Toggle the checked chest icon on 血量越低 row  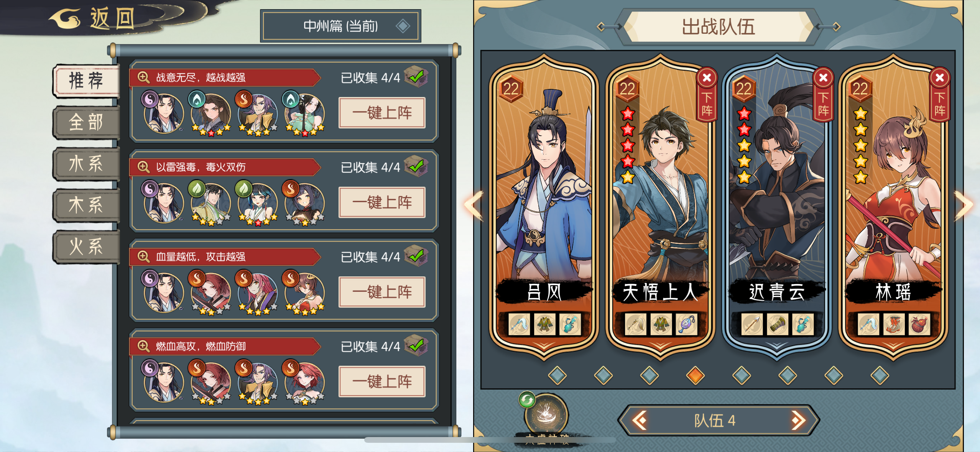pos(416,255)
